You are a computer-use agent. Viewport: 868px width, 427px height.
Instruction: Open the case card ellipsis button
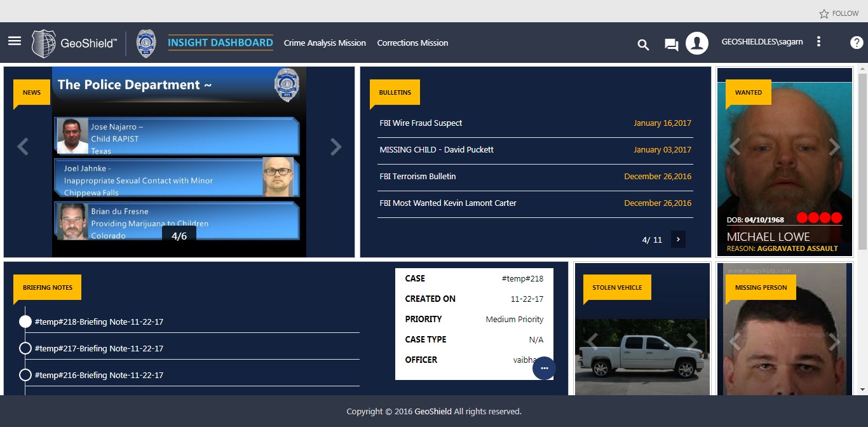(x=544, y=369)
